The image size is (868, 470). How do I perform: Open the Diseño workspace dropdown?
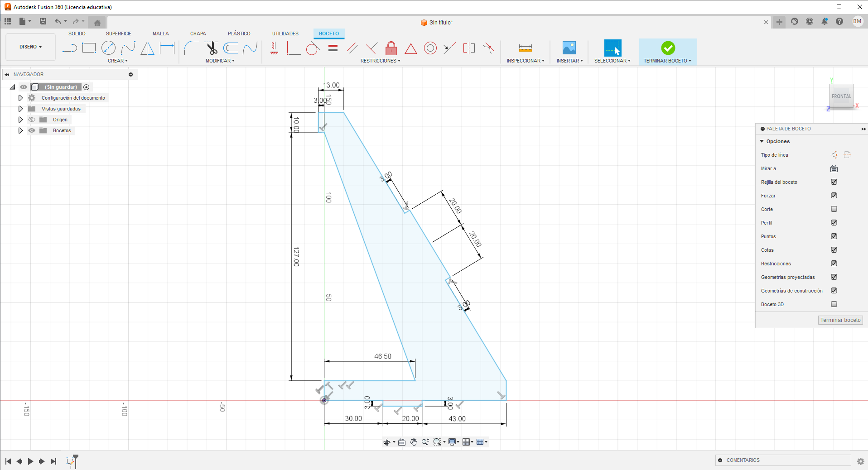coord(30,47)
